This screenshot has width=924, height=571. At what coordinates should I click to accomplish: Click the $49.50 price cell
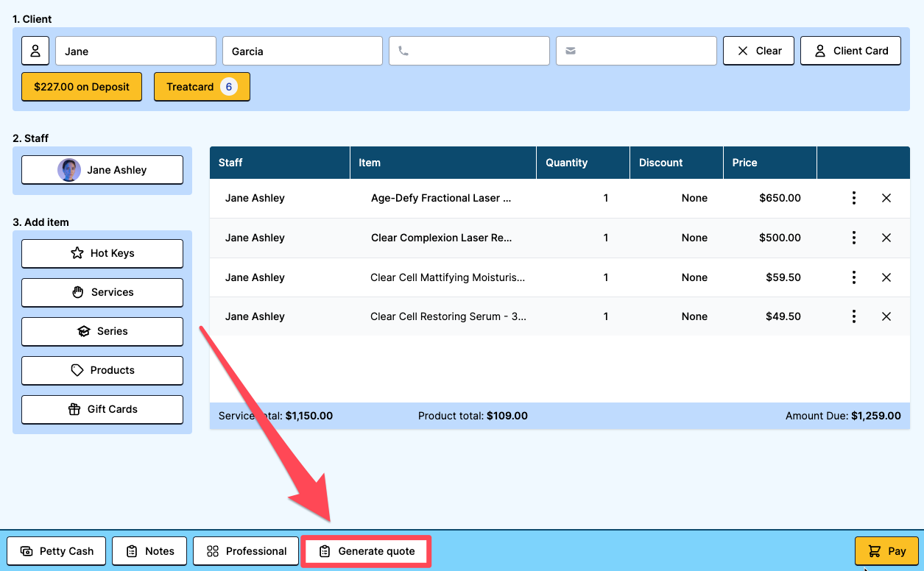[x=783, y=316]
